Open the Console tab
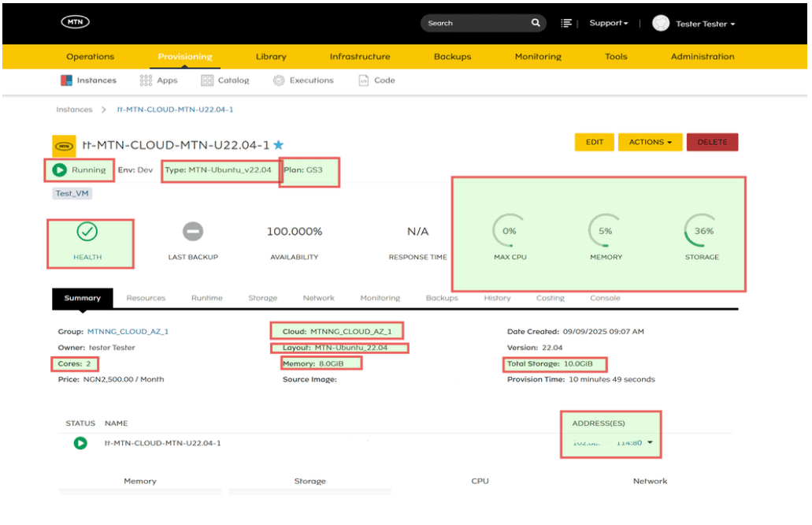 click(605, 298)
